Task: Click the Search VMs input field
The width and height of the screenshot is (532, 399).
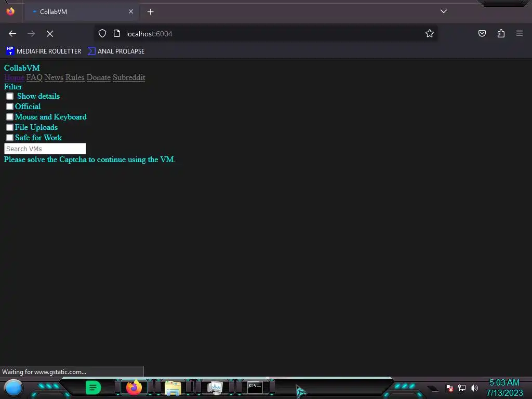Action: pyautogui.click(x=45, y=149)
